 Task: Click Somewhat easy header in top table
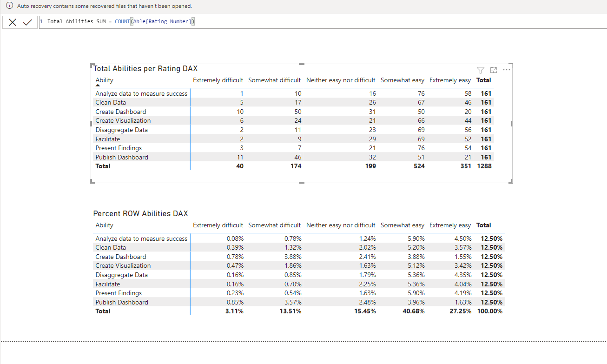[402, 80]
